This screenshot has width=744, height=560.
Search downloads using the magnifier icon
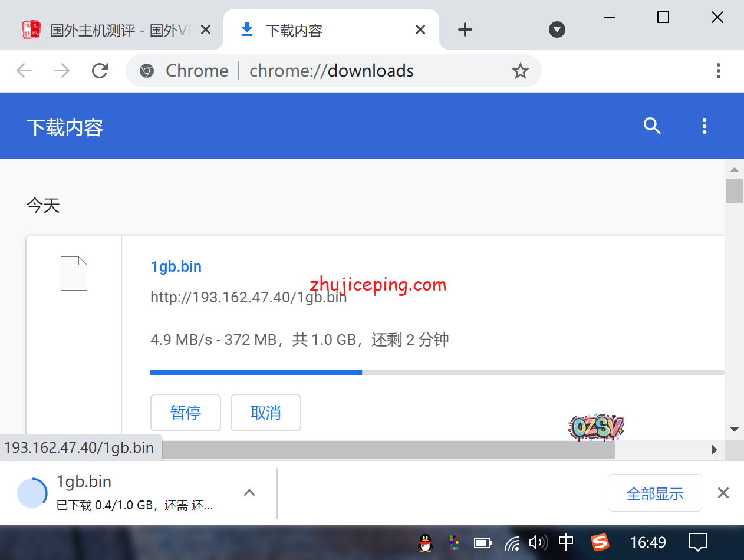[652, 126]
